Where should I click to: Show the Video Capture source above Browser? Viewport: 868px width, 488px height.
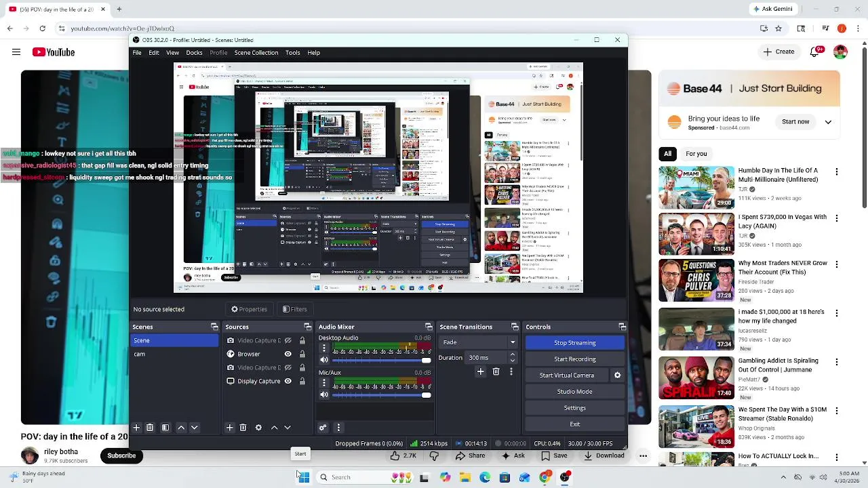pyautogui.click(x=288, y=340)
